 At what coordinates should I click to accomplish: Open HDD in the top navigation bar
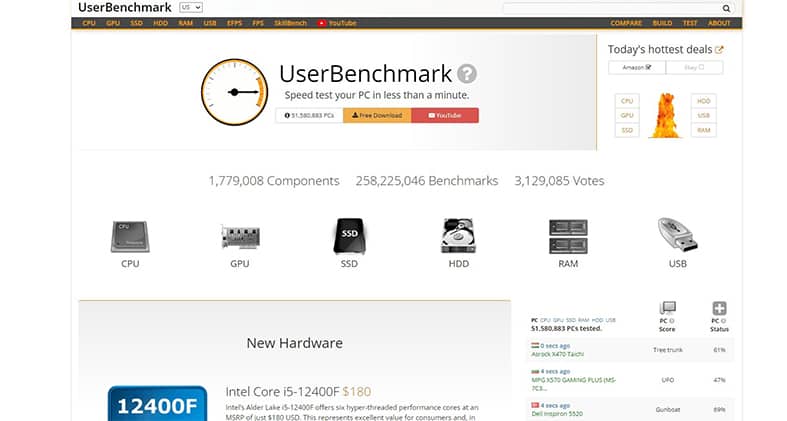(161, 23)
